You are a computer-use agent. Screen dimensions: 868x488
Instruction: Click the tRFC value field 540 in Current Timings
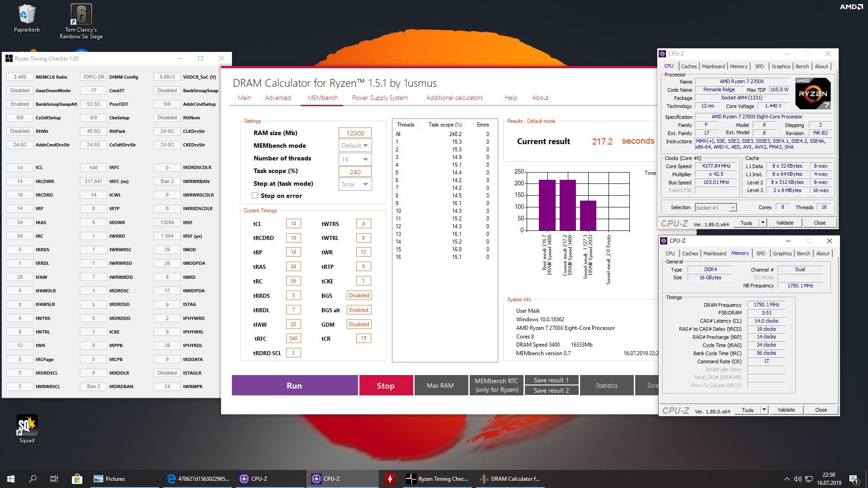[293, 338]
